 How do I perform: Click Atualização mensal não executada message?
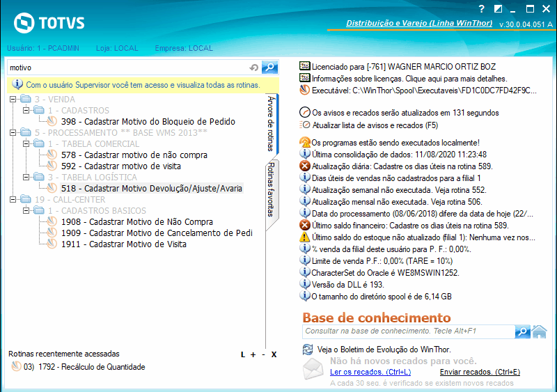397,201
